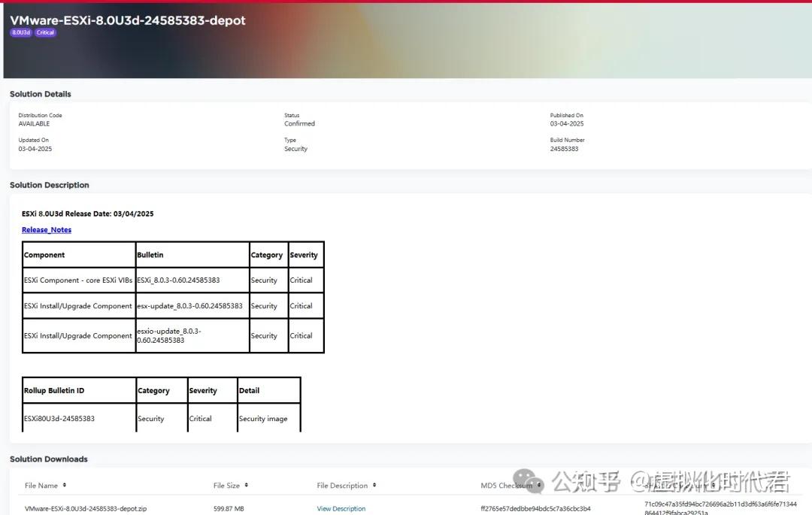Select the MD5 checksum value ff2765e57ded…
812x515 pixels.
pyautogui.click(x=535, y=509)
